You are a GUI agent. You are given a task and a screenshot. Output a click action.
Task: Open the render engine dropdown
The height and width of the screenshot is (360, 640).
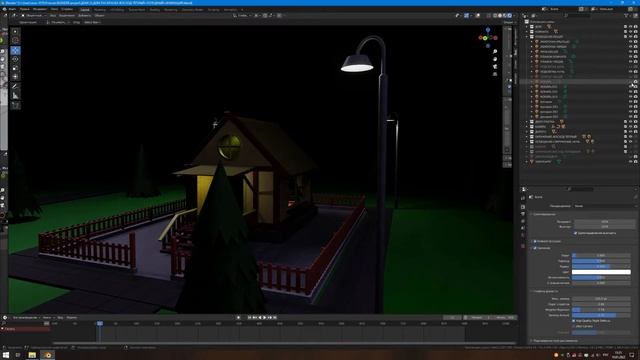(x=603, y=206)
